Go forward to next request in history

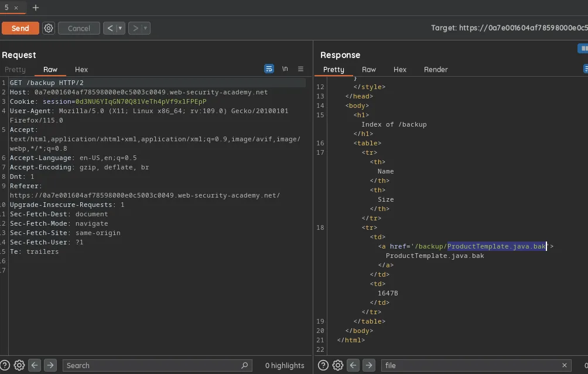(x=135, y=28)
